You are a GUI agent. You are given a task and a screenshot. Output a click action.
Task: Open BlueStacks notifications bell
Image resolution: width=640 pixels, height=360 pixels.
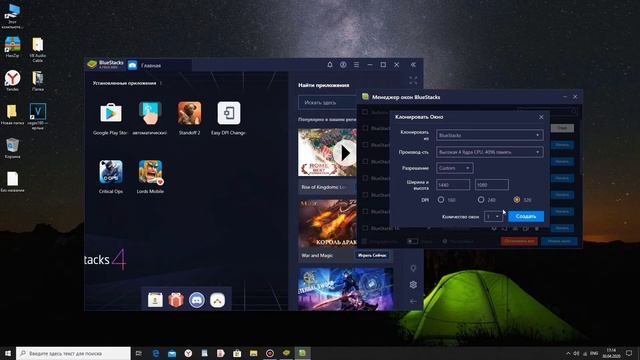(x=330, y=64)
